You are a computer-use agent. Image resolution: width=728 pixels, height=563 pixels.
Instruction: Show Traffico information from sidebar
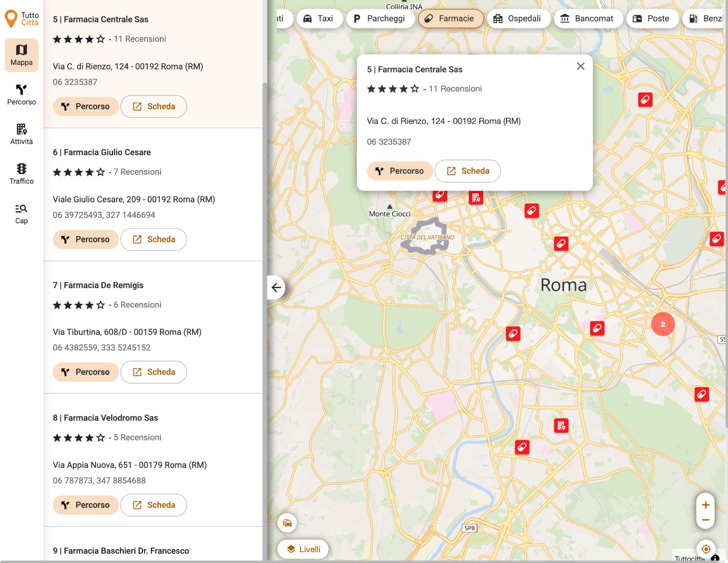pyautogui.click(x=21, y=174)
